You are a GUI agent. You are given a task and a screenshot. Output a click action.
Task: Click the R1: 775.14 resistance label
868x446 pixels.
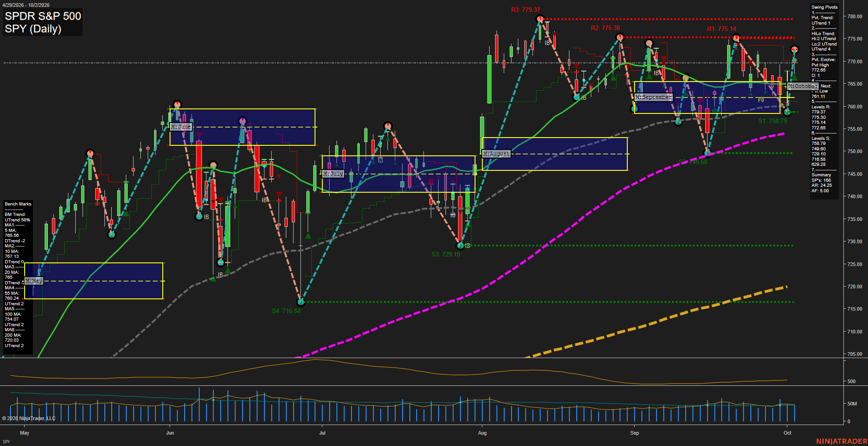click(x=722, y=29)
